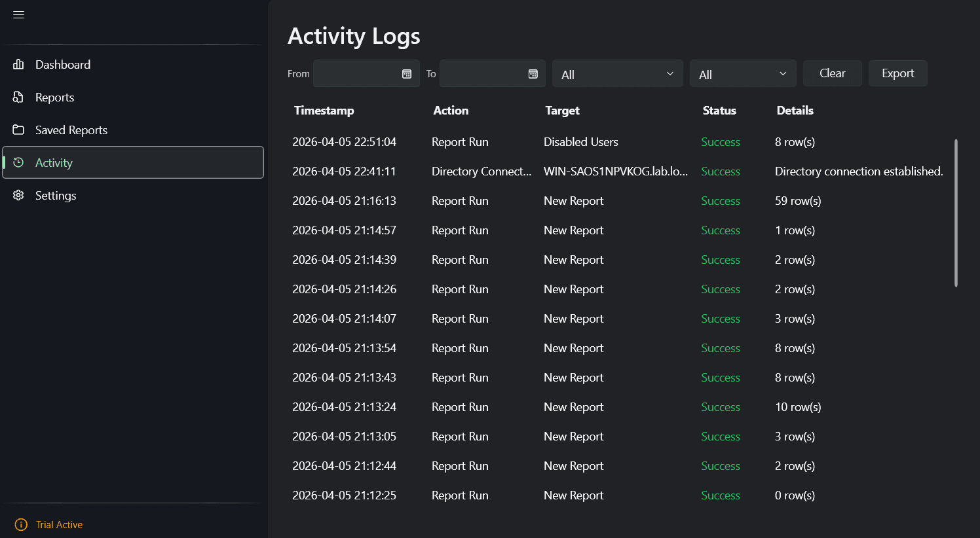Sort by Status column header
Screen dimensions: 980x538
tap(719, 110)
